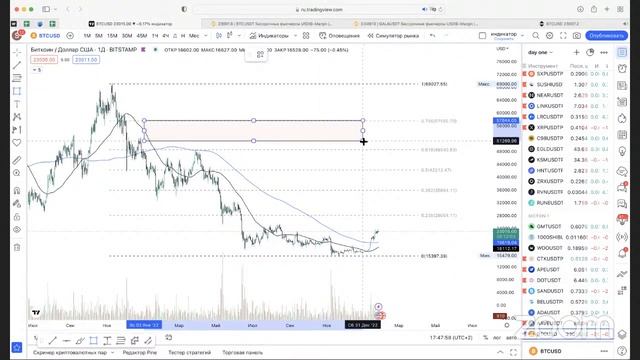Image resolution: width=640 pixels, height=360 pixels.
Task: Select the rectangle shapes tool in left toolbar
Action: click(17, 91)
